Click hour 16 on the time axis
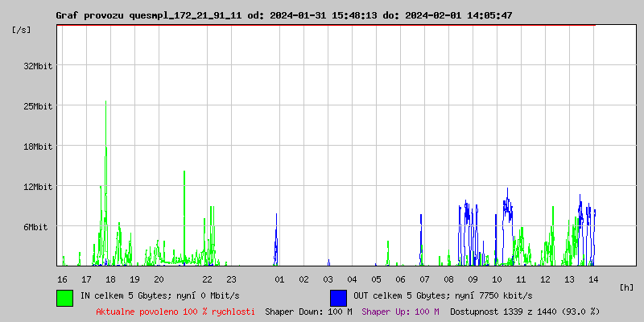644x322 pixels. pos(62,279)
